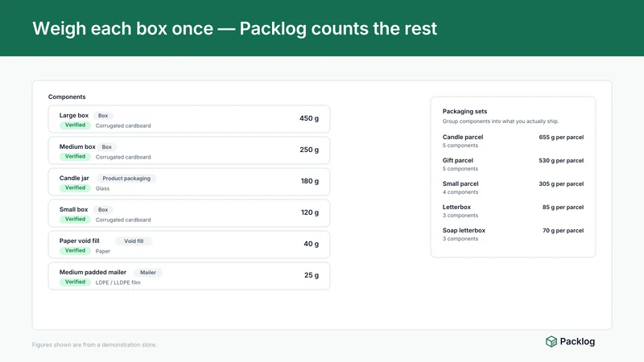This screenshot has height=362, width=644.
Task: Select the Paper void fill component
Action: point(189,245)
